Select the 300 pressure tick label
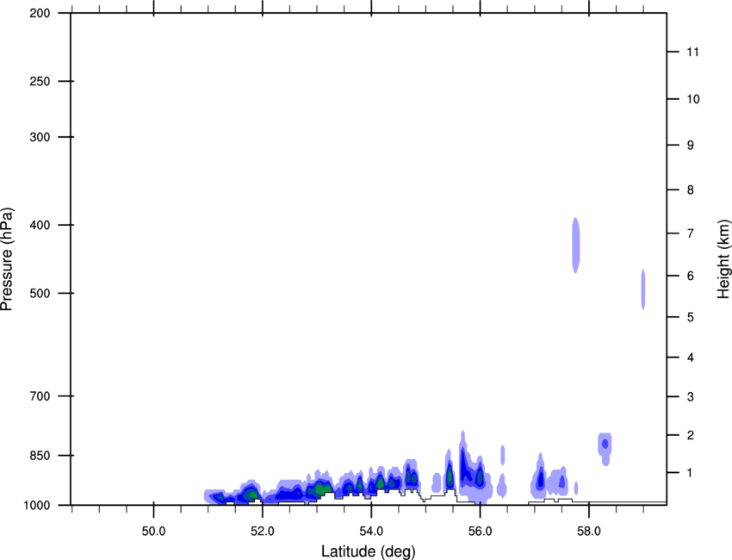Screen dimensions: 732x560 click(x=40, y=137)
